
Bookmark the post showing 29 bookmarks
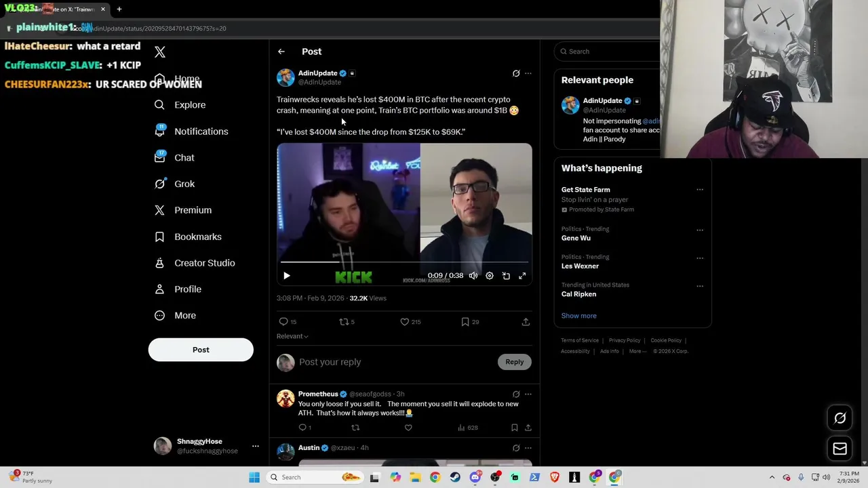click(470, 322)
